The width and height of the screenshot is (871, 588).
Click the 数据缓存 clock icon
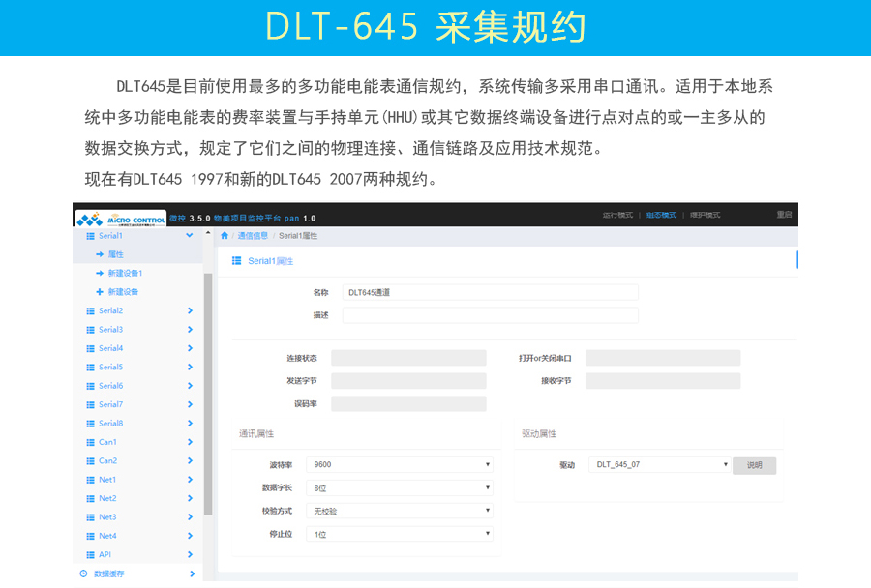coord(85,573)
